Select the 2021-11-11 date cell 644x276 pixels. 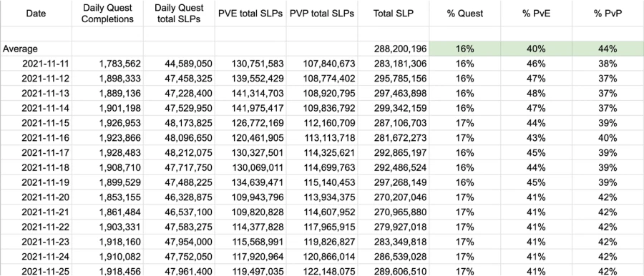pyautogui.click(x=36, y=64)
